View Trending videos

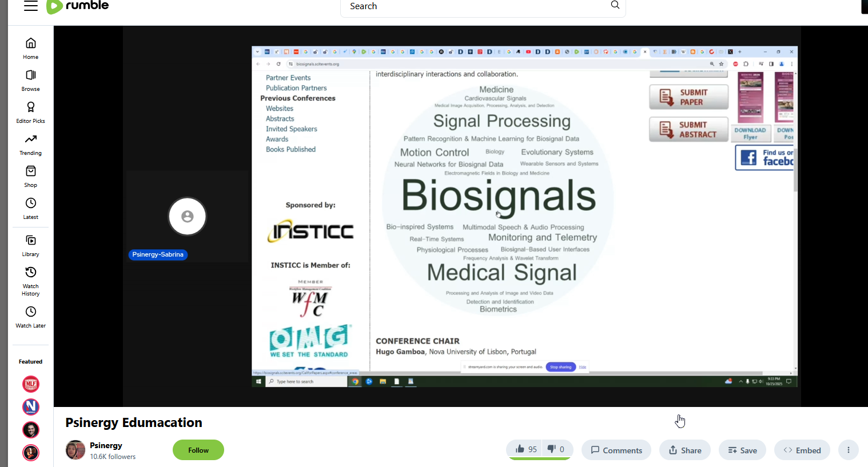[x=31, y=145]
